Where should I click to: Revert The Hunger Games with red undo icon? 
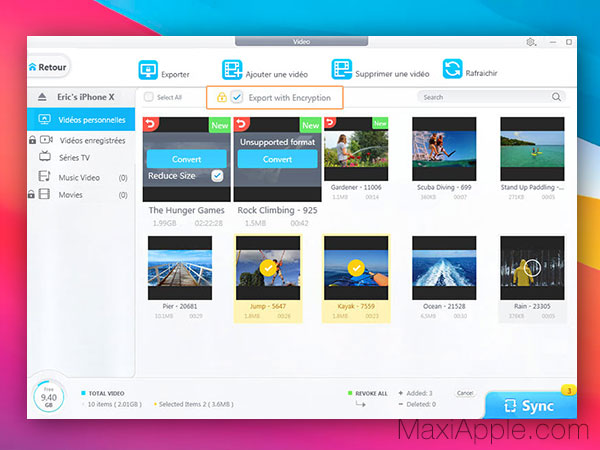[x=151, y=124]
